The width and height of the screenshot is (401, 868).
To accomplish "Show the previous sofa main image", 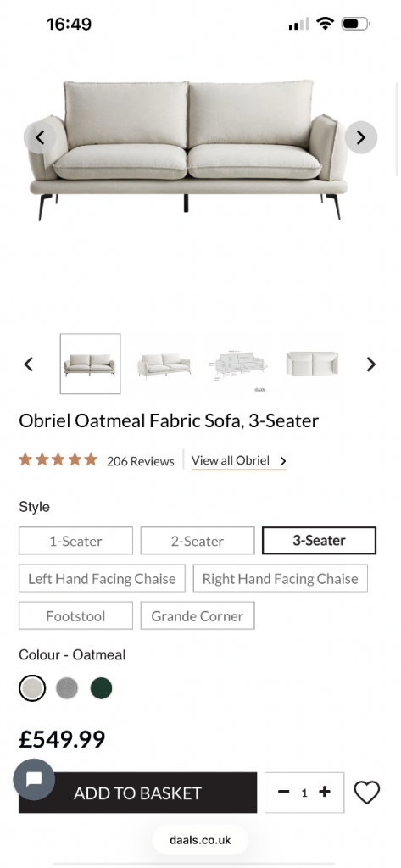I will point(40,137).
